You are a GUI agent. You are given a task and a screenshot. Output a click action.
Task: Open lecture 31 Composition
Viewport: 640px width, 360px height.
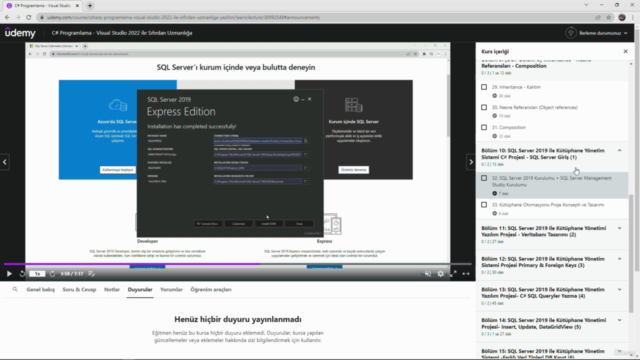[x=509, y=127]
